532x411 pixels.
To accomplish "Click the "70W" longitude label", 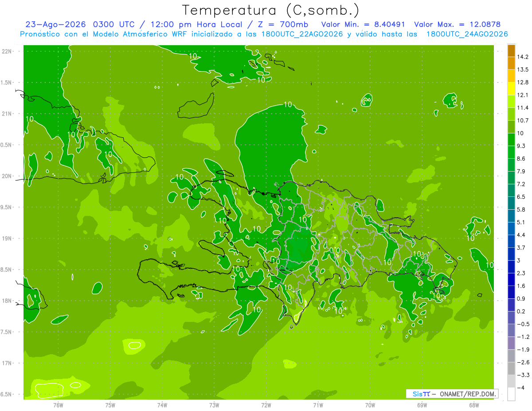I will (x=370, y=405).
